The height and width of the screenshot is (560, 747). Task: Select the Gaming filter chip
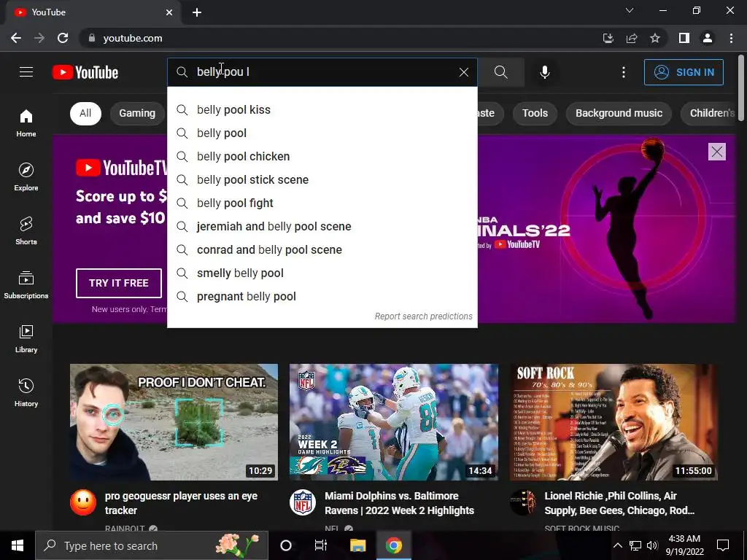(137, 113)
